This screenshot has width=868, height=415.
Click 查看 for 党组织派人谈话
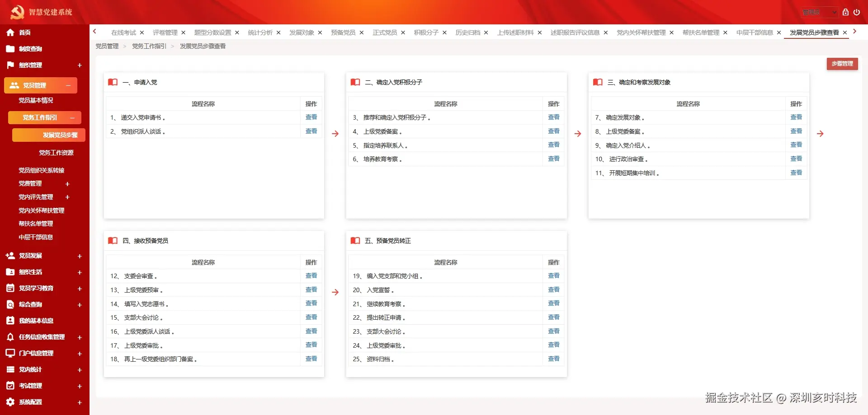pos(311,131)
